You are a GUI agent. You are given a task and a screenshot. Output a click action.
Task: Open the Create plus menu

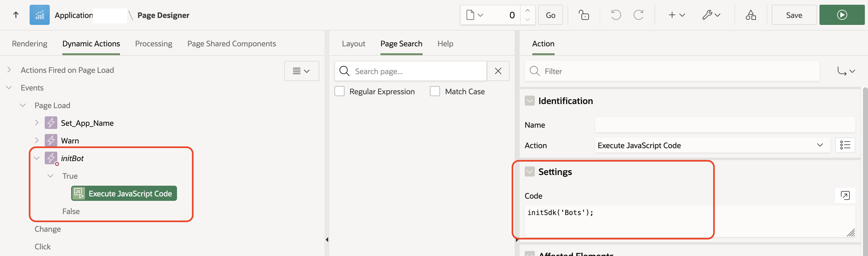(x=677, y=15)
